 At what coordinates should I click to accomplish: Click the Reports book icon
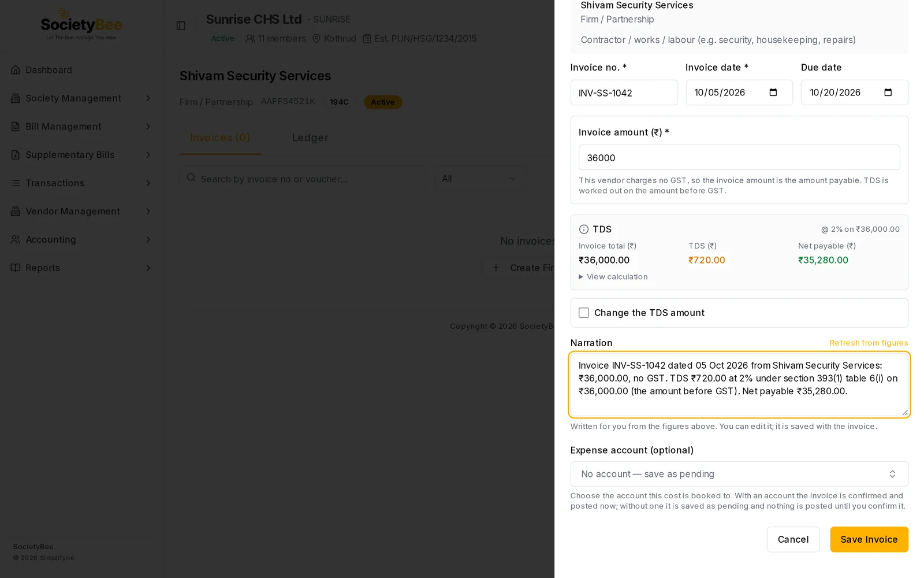tap(16, 268)
